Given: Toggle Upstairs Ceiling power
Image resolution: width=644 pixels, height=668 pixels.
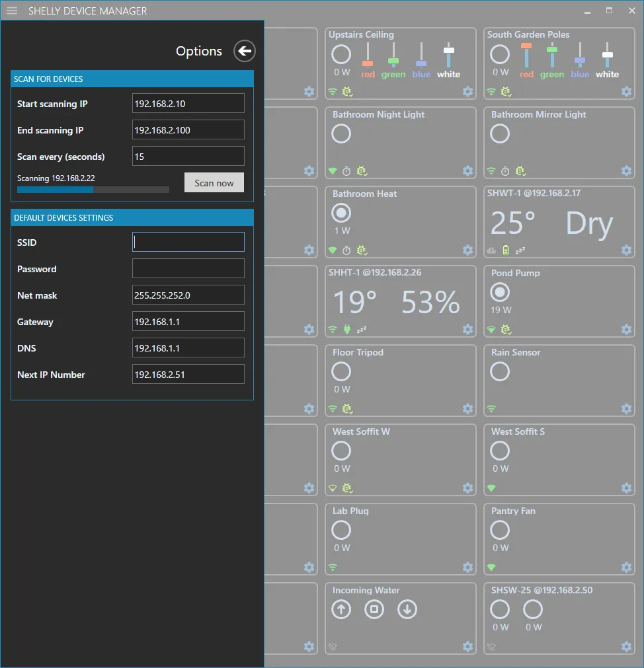Looking at the screenshot, I should point(341,55).
